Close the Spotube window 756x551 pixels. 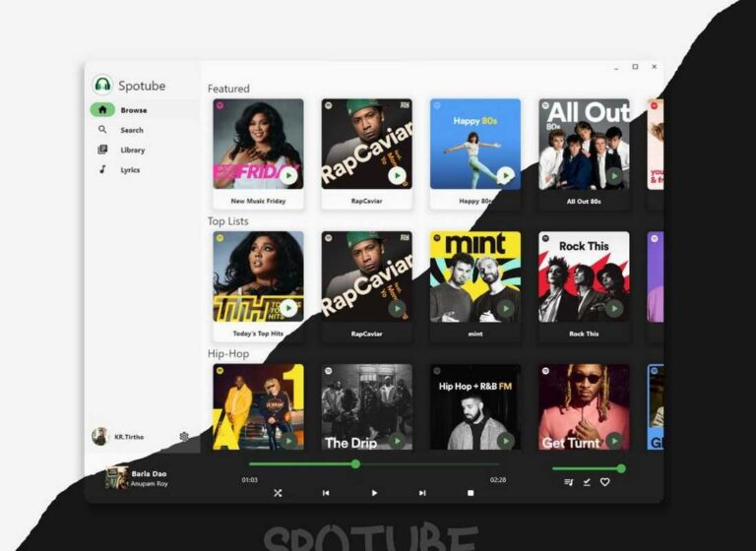(x=654, y=67)
